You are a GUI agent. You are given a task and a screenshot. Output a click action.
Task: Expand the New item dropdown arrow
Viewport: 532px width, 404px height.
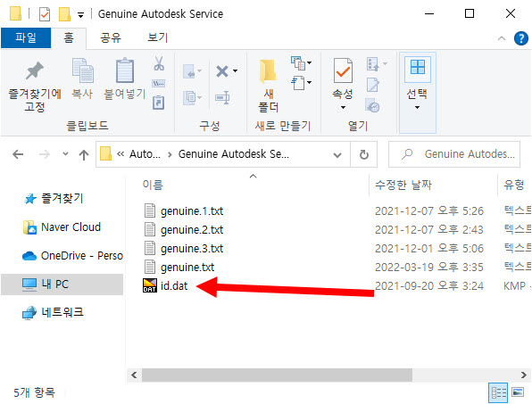[310, 62]
